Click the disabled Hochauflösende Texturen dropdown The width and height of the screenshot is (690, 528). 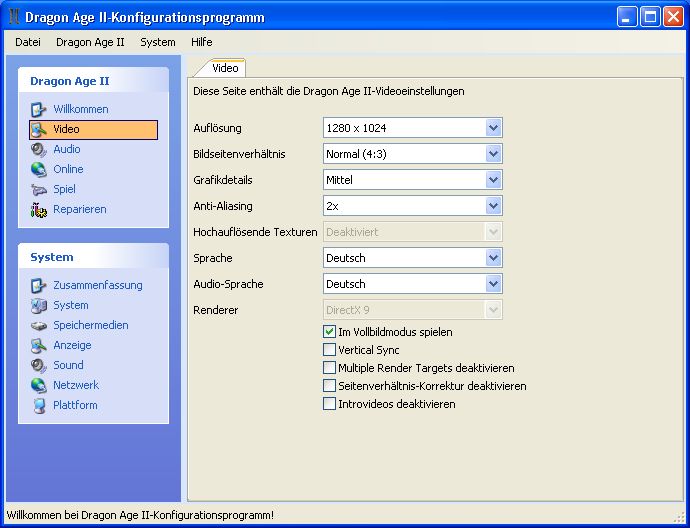click(413, 232)
